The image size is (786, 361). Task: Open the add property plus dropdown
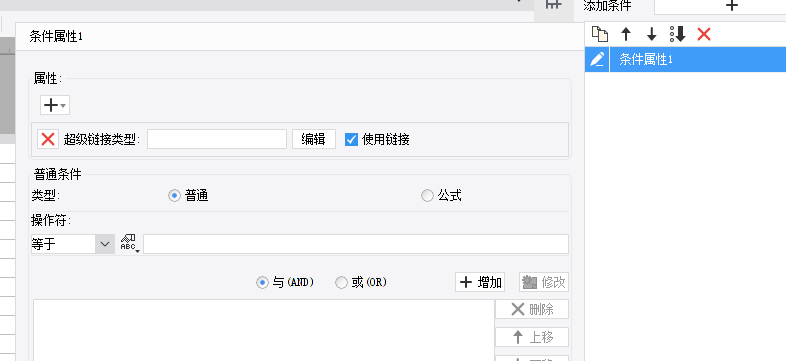[x=55, y=105]
